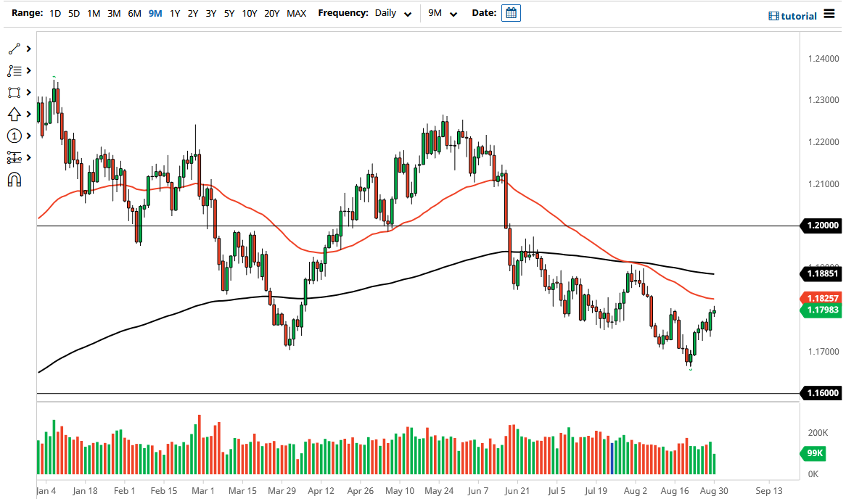Viewport: 846px width, 504px height.
Task: Click the 1.18851 black moving average label
Action: point(822,274)
